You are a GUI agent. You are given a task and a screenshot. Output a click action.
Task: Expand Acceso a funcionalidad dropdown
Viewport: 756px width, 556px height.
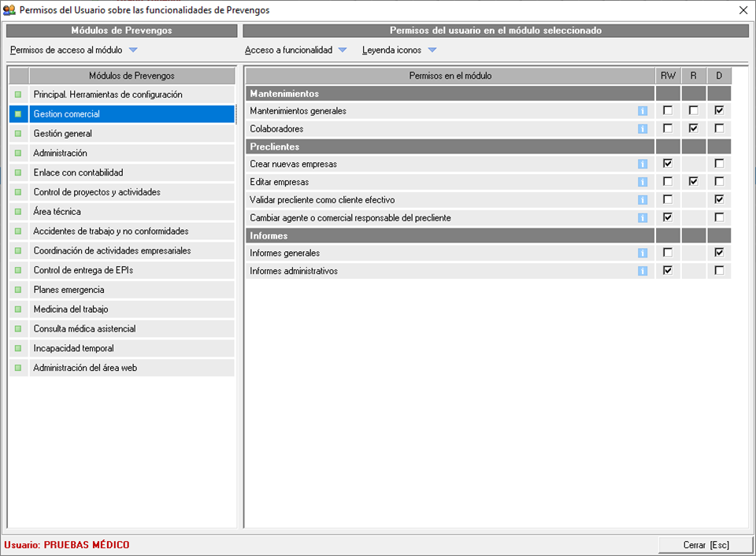[342, 50]
